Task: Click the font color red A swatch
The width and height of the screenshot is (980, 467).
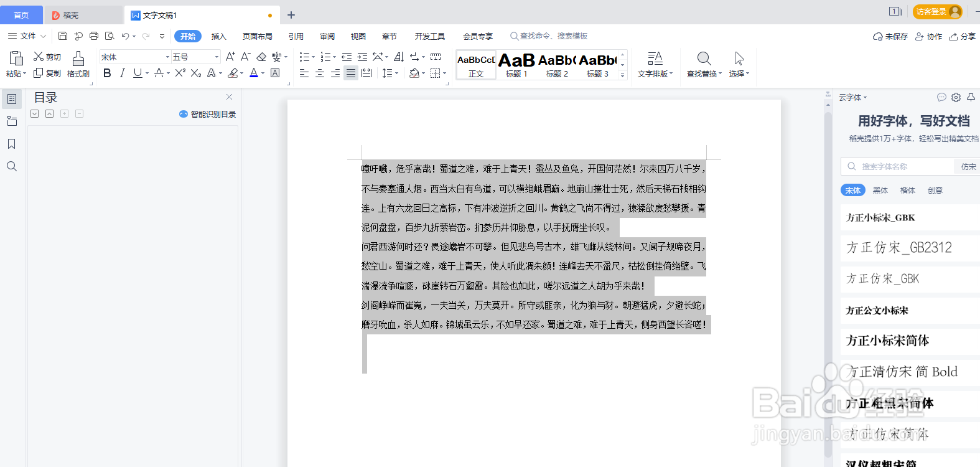Action: pos(254,73)
